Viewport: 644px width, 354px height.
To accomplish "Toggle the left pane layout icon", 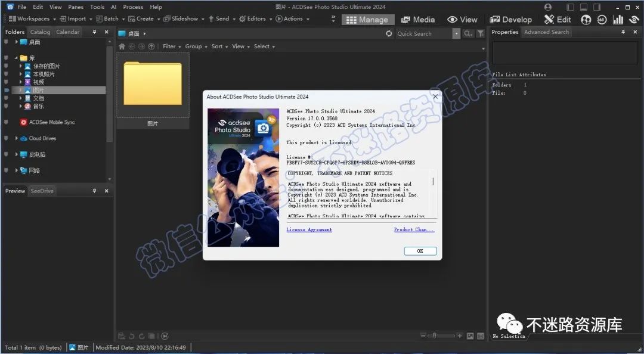I will [x=570, y=7].
